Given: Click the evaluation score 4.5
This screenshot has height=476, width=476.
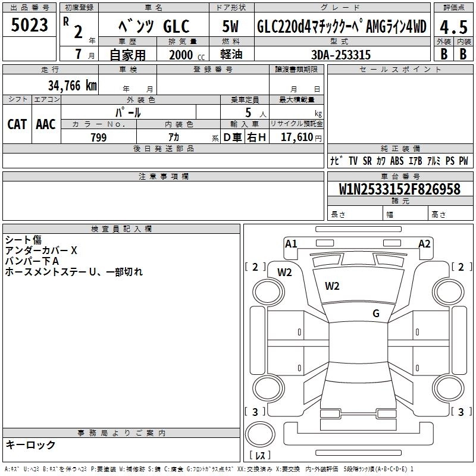Looking at the screenshot, I should click(x=453, y=27).
